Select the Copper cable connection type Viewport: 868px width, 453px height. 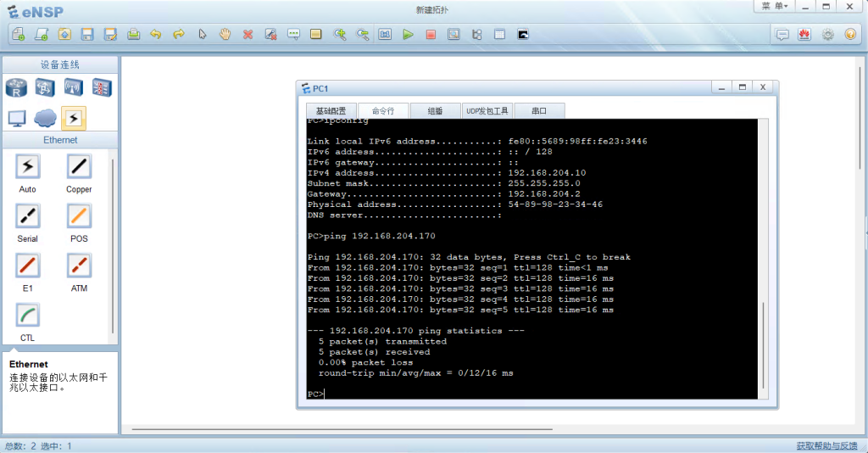point(79,167)
